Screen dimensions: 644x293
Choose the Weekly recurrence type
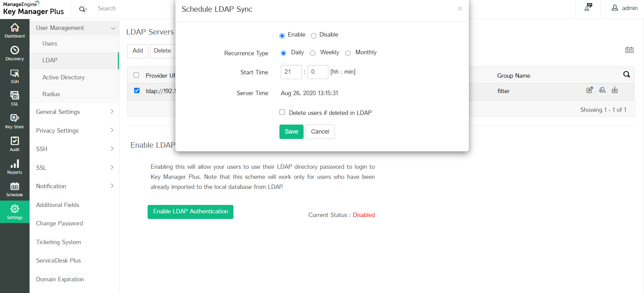[313, 53]
